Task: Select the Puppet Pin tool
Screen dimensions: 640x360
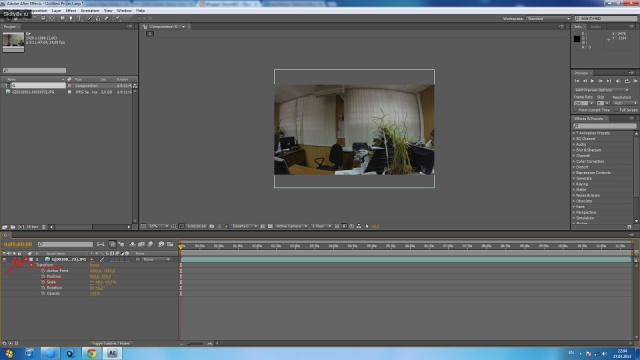Action: (118, 18)
